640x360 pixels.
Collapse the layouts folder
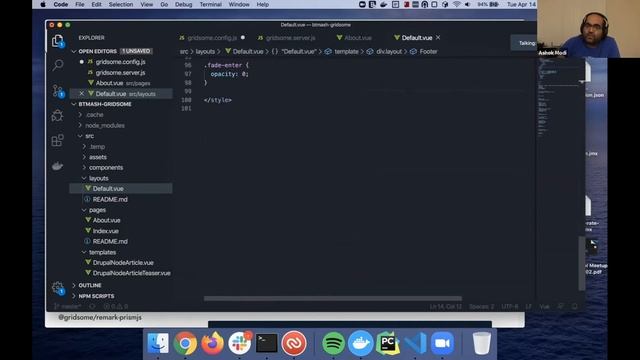84,178
